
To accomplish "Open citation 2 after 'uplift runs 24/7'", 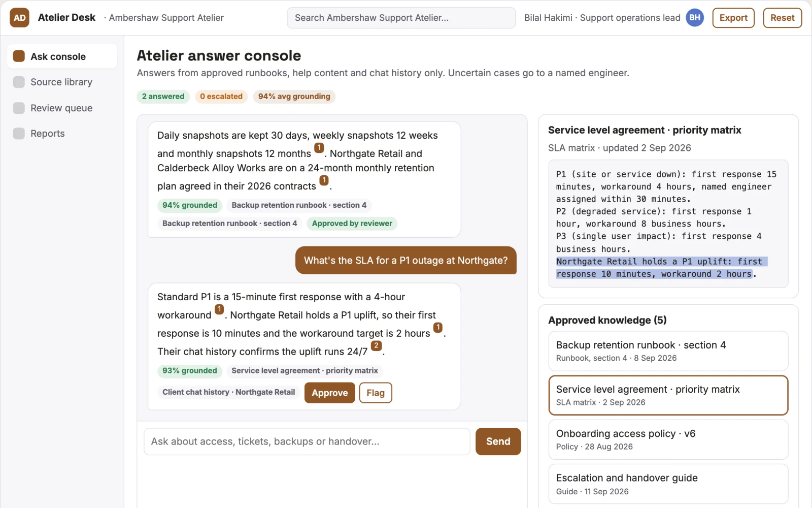I will (x=376, y=346).
